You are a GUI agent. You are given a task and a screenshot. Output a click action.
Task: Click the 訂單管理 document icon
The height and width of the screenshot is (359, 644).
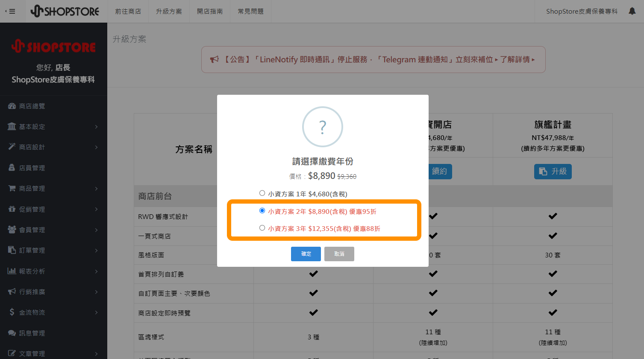[12, 250]
